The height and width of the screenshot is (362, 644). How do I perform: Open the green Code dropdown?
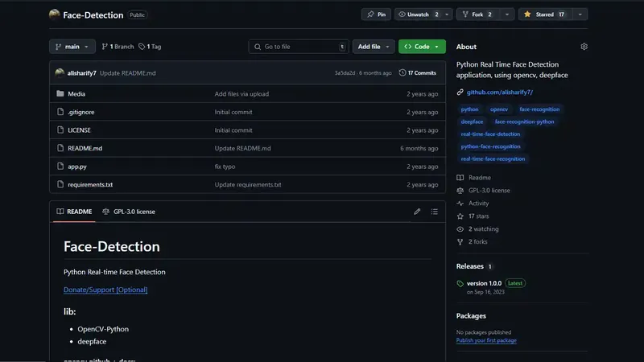422,47
